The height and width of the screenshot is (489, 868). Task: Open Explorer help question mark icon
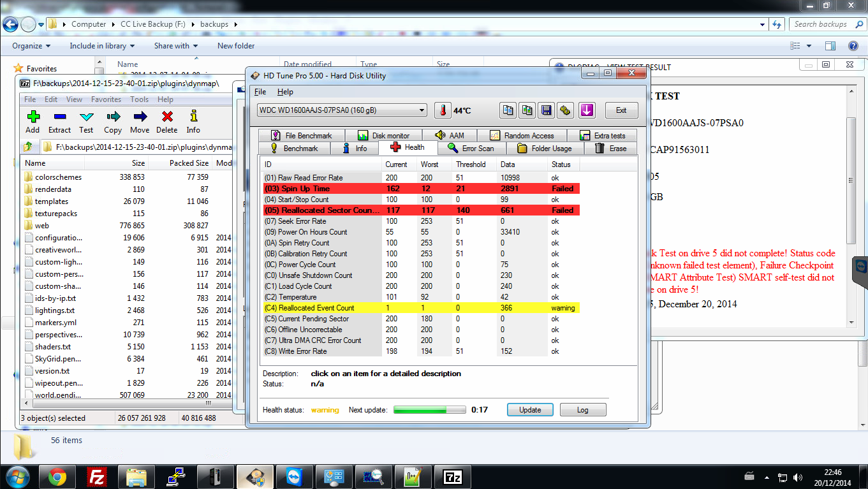(x=853, y=46)
